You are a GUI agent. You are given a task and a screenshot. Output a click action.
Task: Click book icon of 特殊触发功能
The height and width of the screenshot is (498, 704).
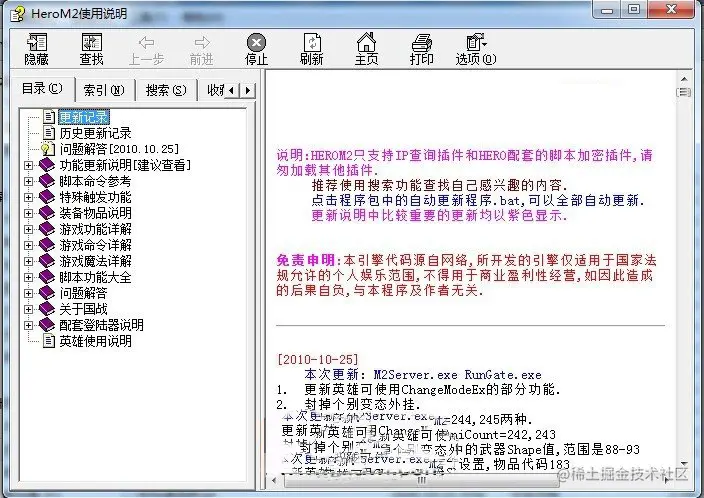[x=47, y=197]
